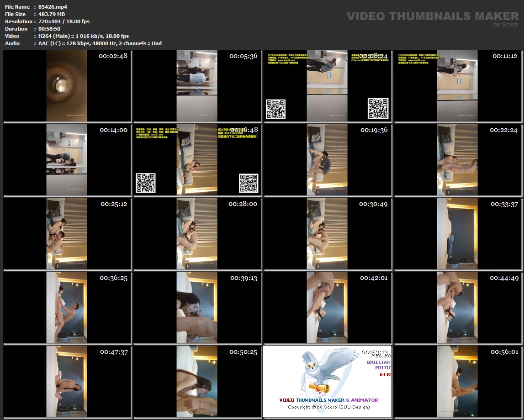The height and width of the screenshot is (420, 524).
Task: Select the thumbnail stamped 00:02:48
Action: [67, 86]
